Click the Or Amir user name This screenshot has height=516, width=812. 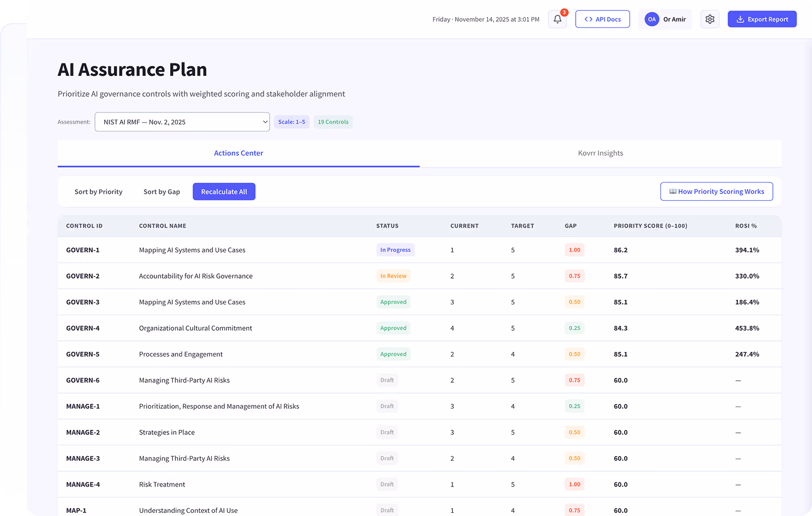click(x=674, y=19)
